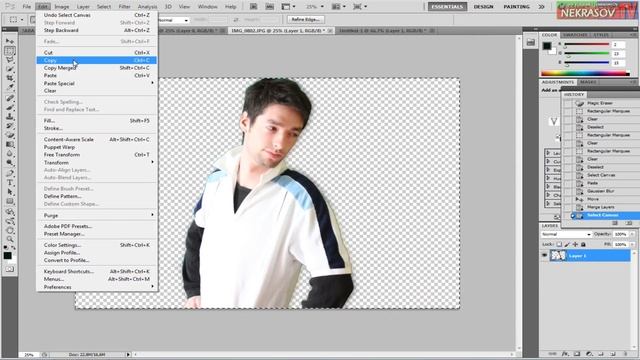Click the Vibrance adjustment icon
Viewport: 640px width, 360px height.
tap(554, 121)
